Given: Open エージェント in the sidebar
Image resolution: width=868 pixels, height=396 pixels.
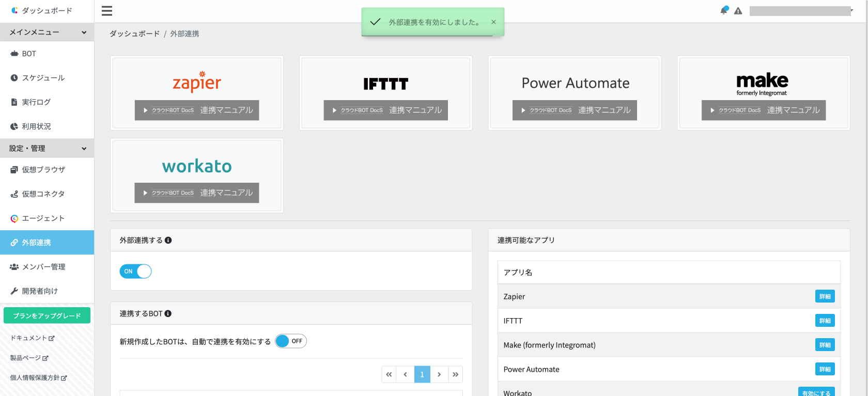Looking at the screenshot, I should 47,218.
